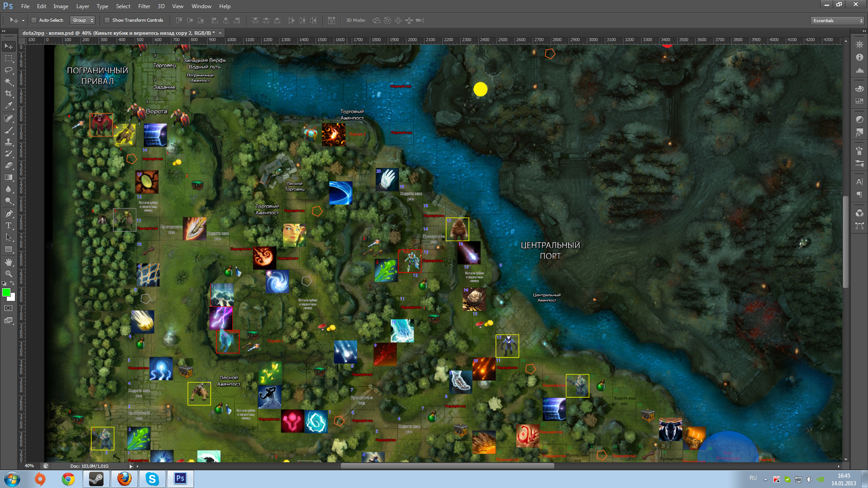Screen dimensions: 868x488
Task: Open the Move tool preset picker arrow
Action: pyautogui.click(x=23, y=20)
